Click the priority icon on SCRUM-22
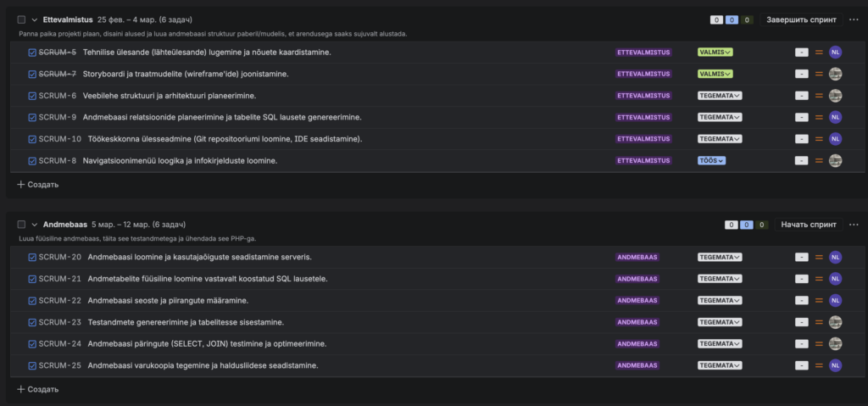868x406 pixels. coord(819,300)
